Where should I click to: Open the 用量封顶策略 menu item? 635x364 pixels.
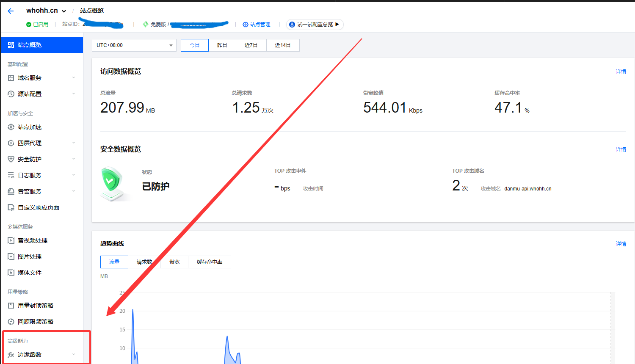(42, 306)
